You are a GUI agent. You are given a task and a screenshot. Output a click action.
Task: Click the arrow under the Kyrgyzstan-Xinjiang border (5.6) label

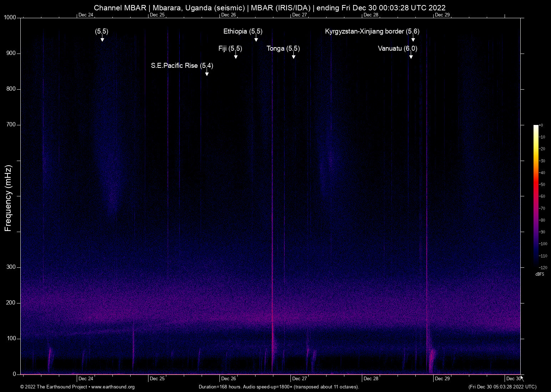tap(413, 39)
